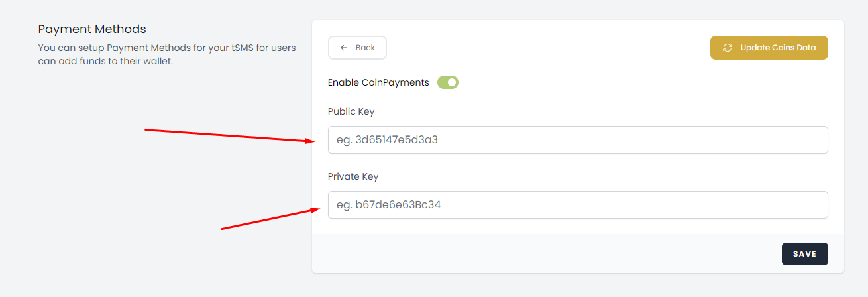
Task: Click the Private Key field label
Action: 353,176
